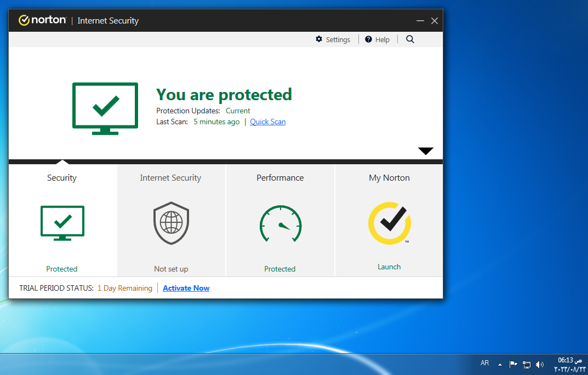Click the large green monitor checkmark icon
The width and height of the screenshot is (588, 375).
(x=105, y=108)
